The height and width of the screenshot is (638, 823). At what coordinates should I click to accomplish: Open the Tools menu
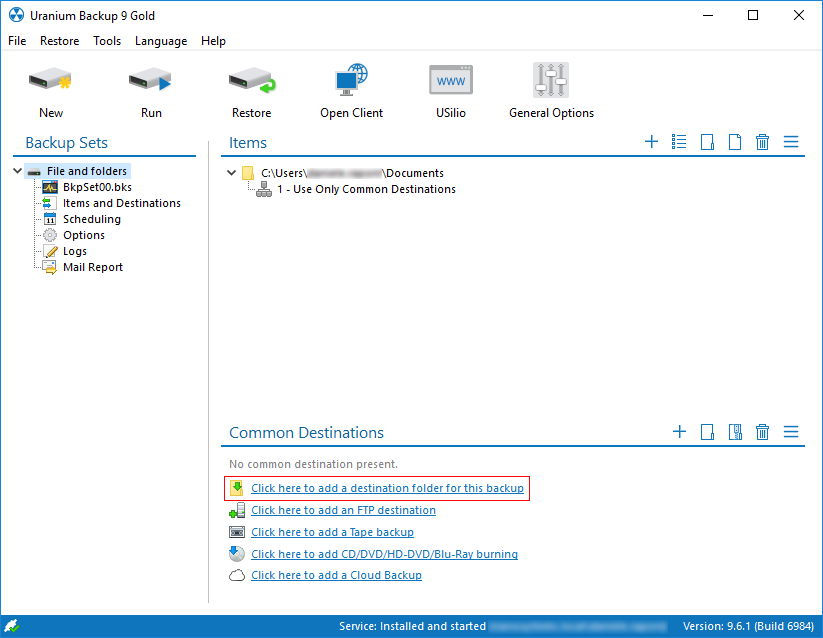(107, 41)
